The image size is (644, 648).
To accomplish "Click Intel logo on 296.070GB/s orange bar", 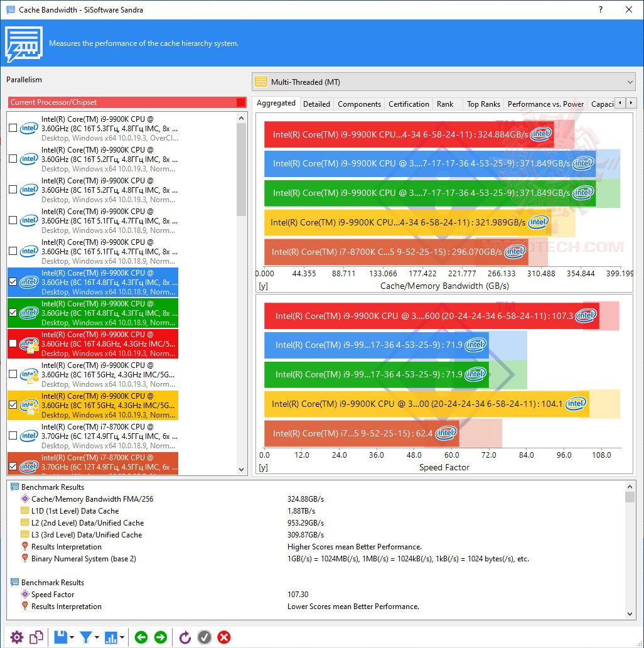I will (x=515, y=251).
